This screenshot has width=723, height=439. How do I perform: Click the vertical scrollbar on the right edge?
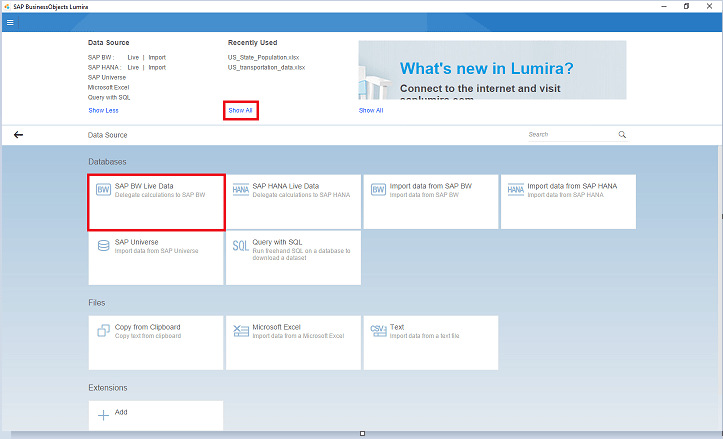[720, 288]
